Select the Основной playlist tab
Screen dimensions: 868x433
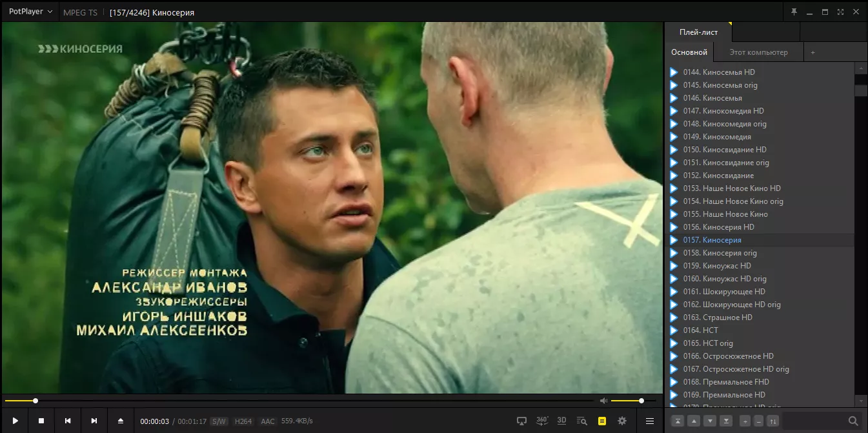point(689,52)
